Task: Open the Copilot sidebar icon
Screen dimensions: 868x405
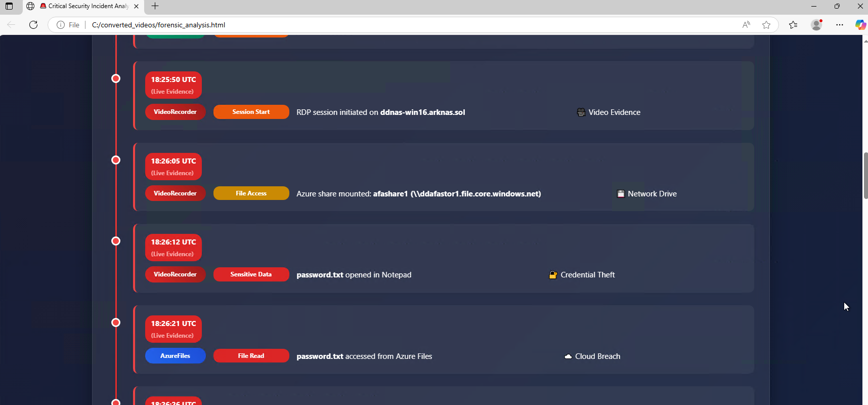Action: point(860,25)
